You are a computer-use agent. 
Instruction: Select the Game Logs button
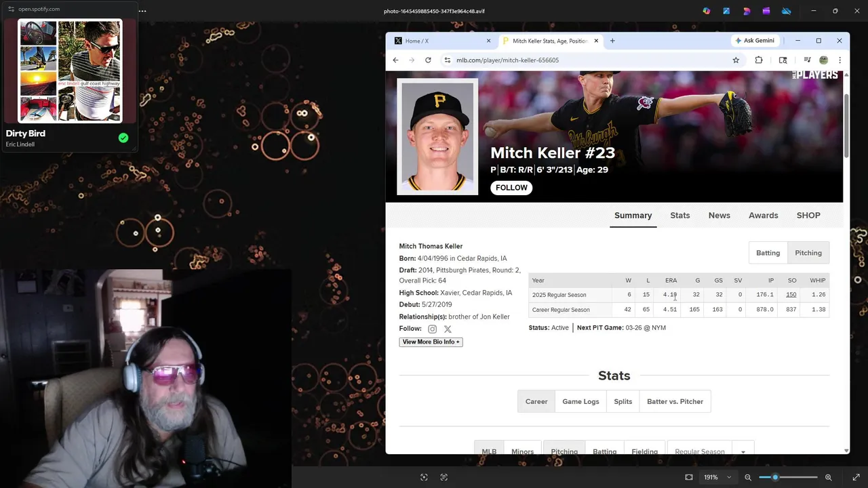tap(580, 401)
